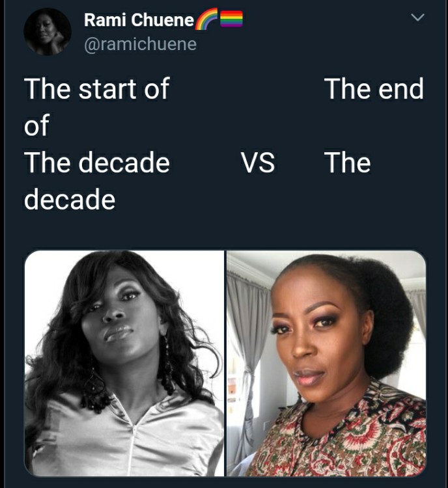448x488 pixels.
Task: Select the "The end" tweet text
Action: click(374, 89)
